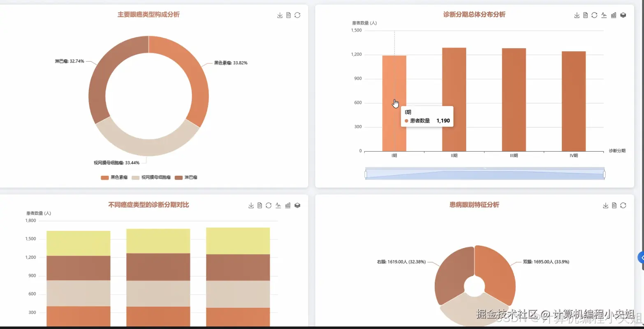Switch 诊断分期总体分布分析 to bar chart
The height and width of the screenshot is (329, 644).
tap(614, 15)
